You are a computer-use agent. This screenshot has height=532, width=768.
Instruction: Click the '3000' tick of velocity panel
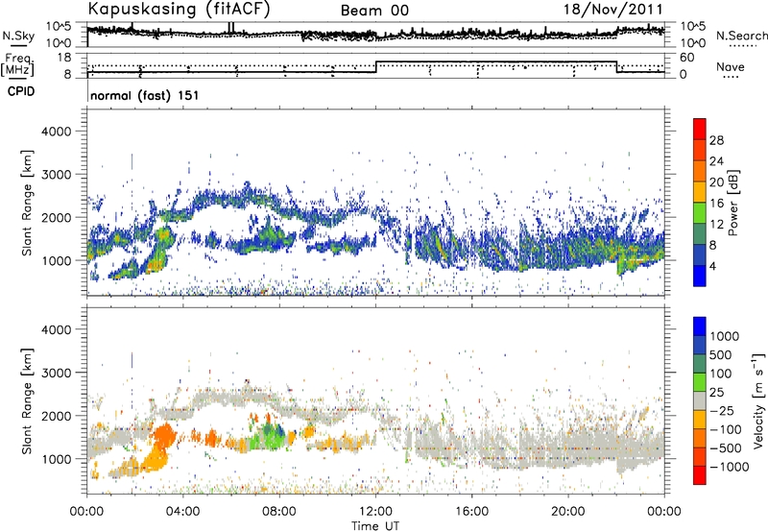[x=56, y=373]
